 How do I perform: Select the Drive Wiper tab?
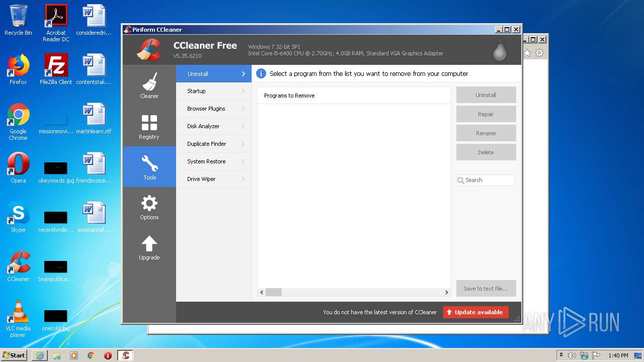tap(214, 179)
